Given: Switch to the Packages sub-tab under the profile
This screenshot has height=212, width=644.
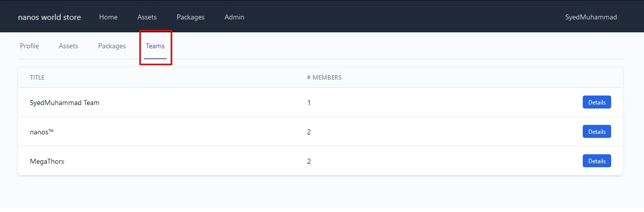Looking at the screenshot, I should [112, 46].
